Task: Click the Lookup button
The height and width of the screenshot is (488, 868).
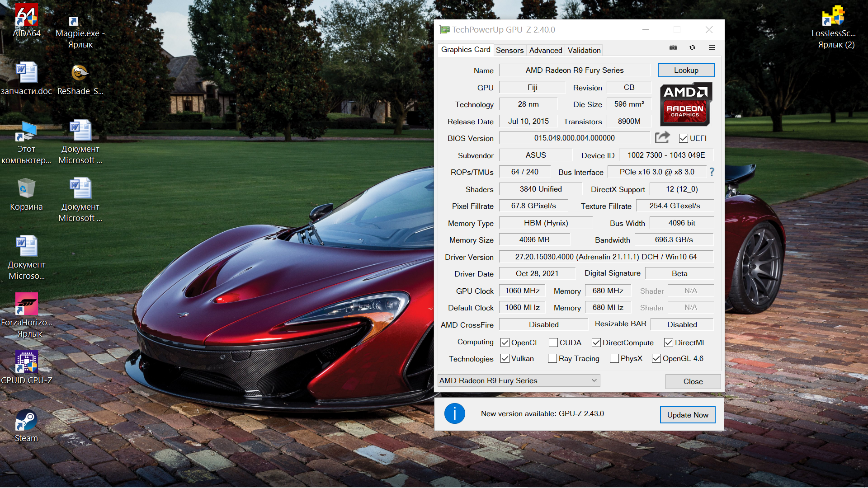Action: point(686,70)
